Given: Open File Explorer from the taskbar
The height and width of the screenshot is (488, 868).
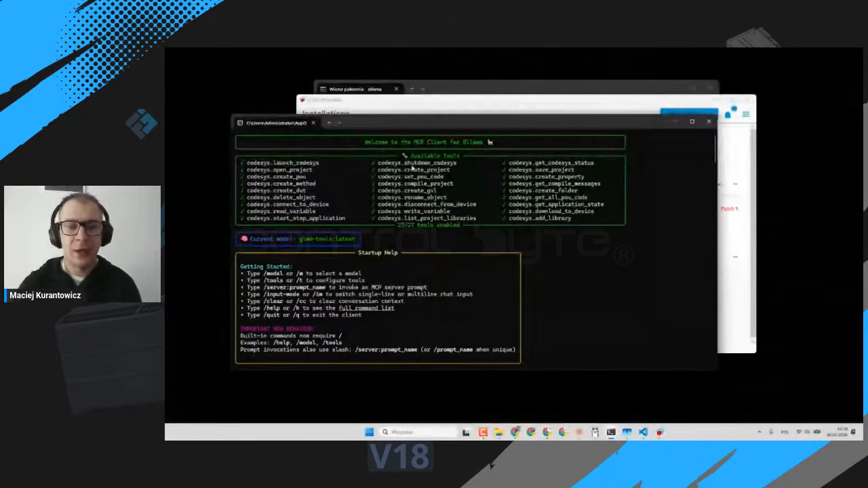Looking at the screenshot, I should (x=498, y=432).
